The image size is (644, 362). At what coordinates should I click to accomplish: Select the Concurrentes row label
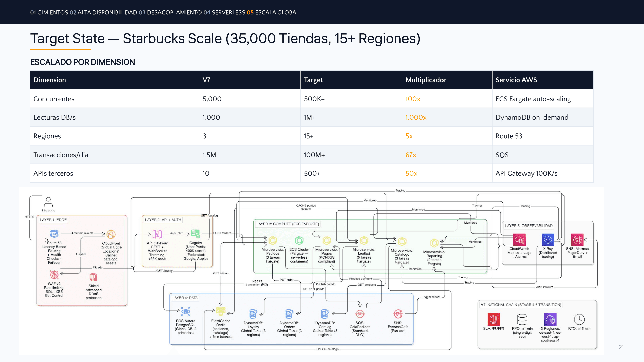[54, 99]
